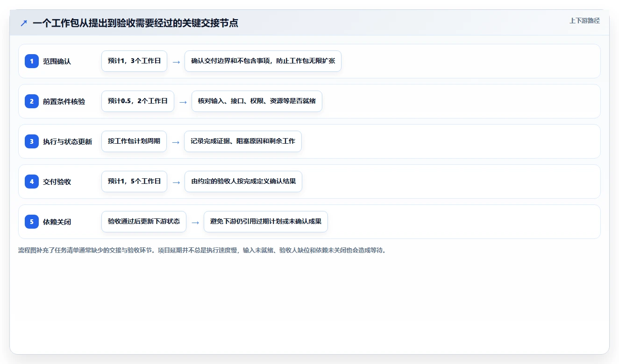Viewport: 619px width, 364px height.
Task: Click the 预计1，3个工作日 duration chip
Action: pos(134,61)
